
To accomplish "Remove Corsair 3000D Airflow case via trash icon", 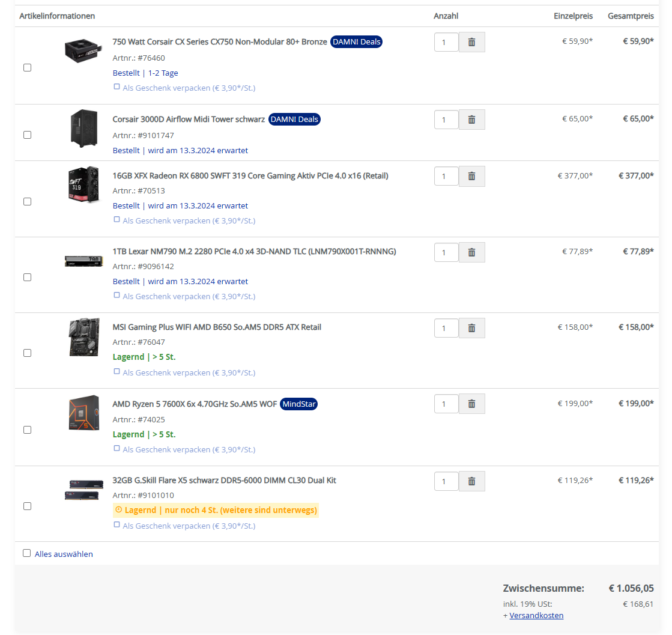I will (x=471, y=120).
